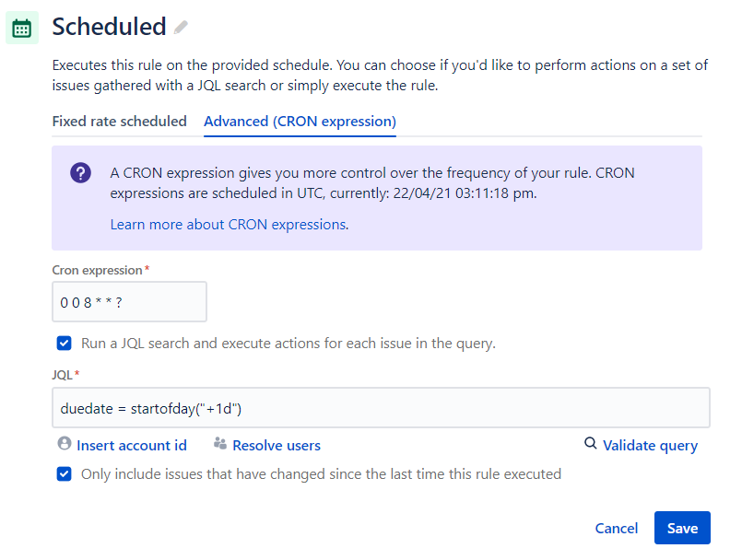The image size is (742, 560).
Task: Switch to Fixed rate scheduled tab
Action: (119, 122)
